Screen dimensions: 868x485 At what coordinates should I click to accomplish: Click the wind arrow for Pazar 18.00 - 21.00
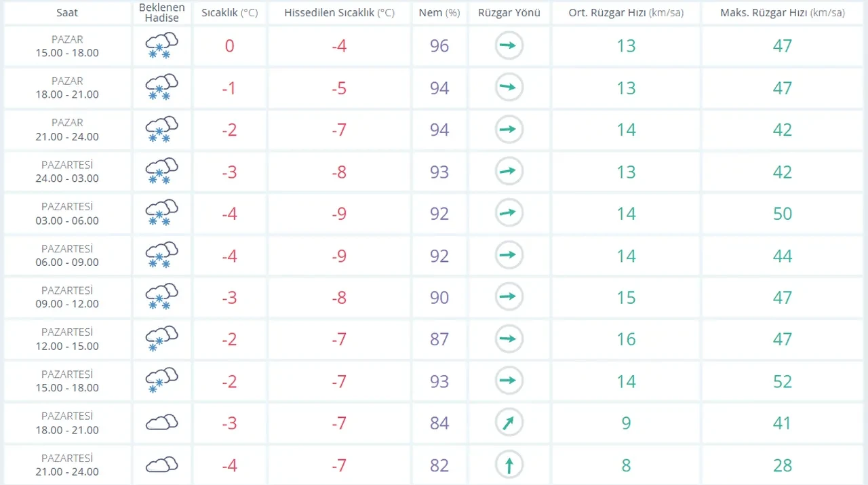coord(509,88)
